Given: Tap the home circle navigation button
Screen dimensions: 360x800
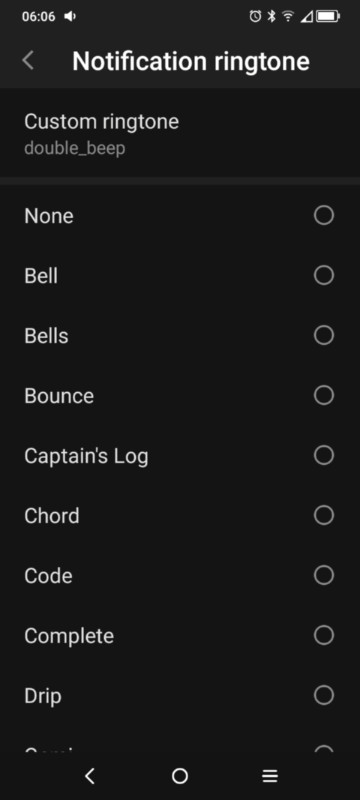Looking at the screenshot, I should coord(179,776).
